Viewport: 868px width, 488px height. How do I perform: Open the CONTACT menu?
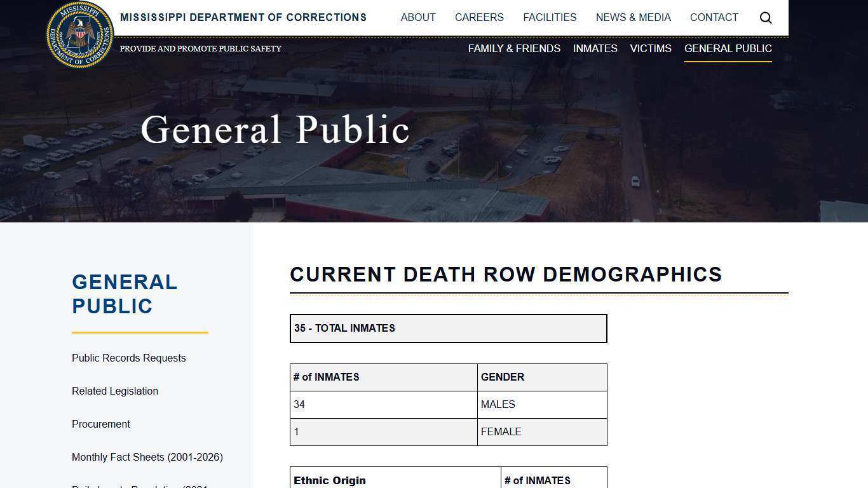coord(714,17)
